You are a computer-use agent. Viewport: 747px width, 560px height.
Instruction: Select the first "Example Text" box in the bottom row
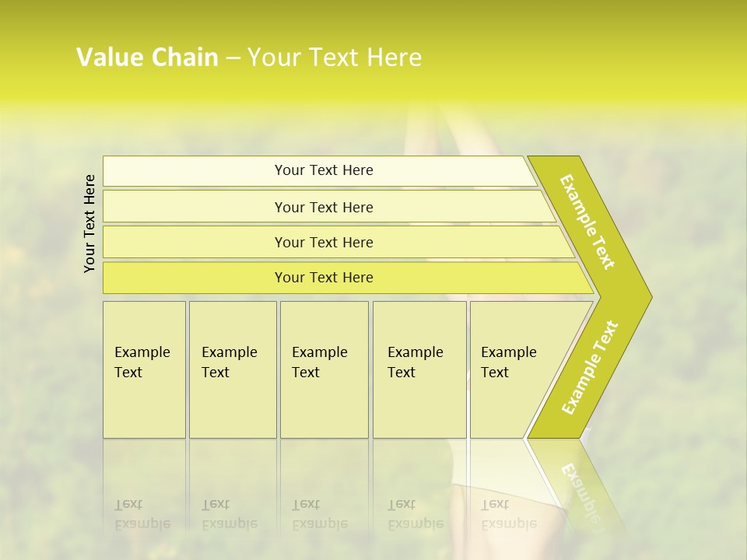tap(145, 369)
